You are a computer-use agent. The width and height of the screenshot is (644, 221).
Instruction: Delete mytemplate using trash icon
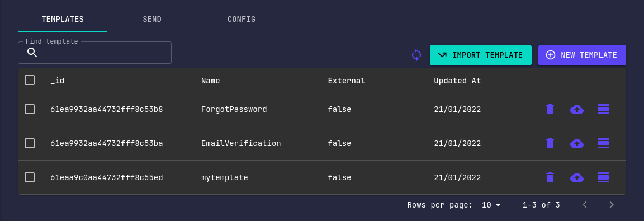click(x=550, y=177)
